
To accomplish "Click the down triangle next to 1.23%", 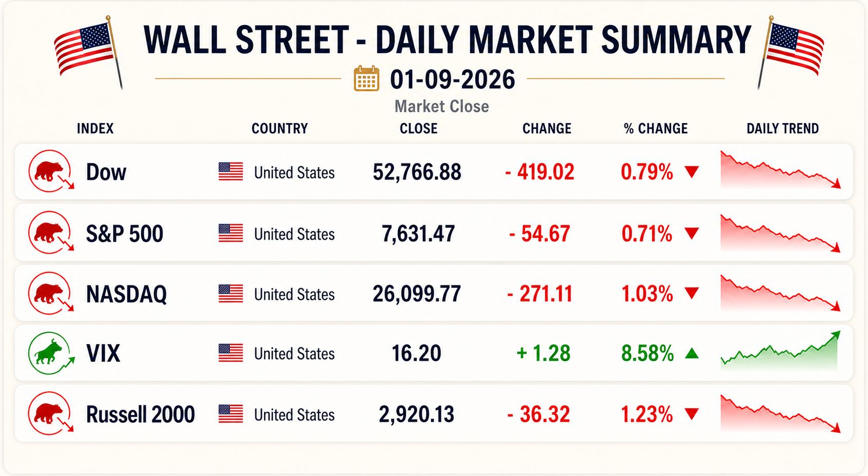I will click(x=692, y=413).
